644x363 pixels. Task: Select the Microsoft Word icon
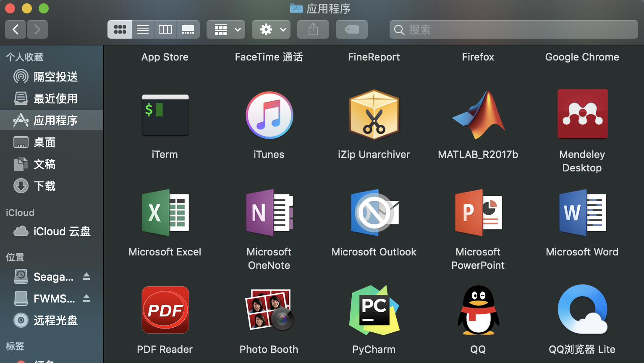[582, 212]
